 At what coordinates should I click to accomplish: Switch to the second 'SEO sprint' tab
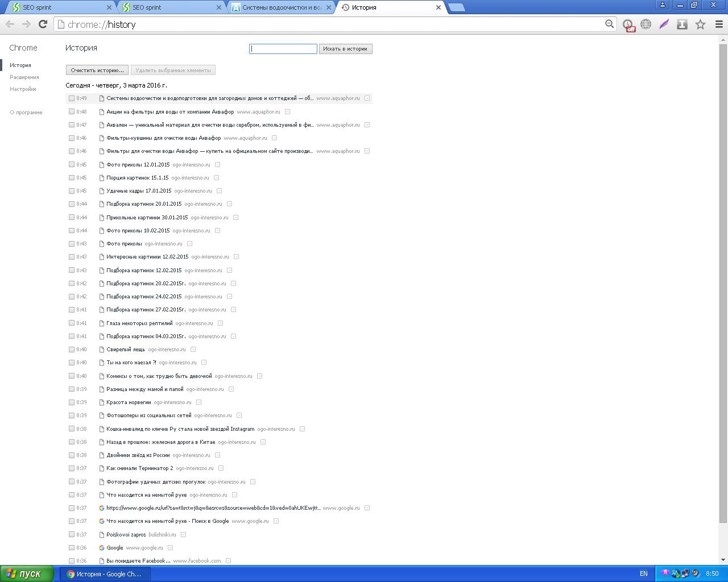point(169,7)
